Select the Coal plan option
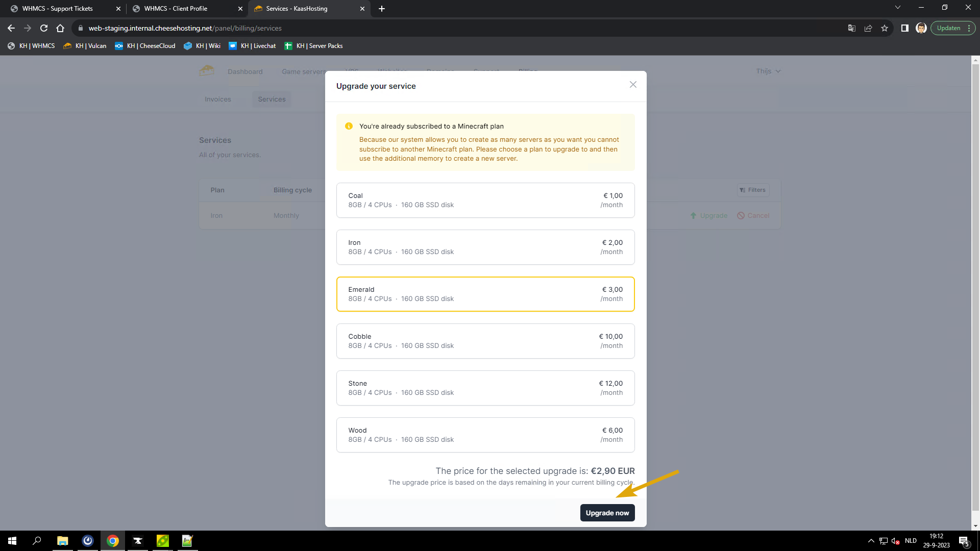Viewport: 980px width, 551px height. [x=485, y=200]
